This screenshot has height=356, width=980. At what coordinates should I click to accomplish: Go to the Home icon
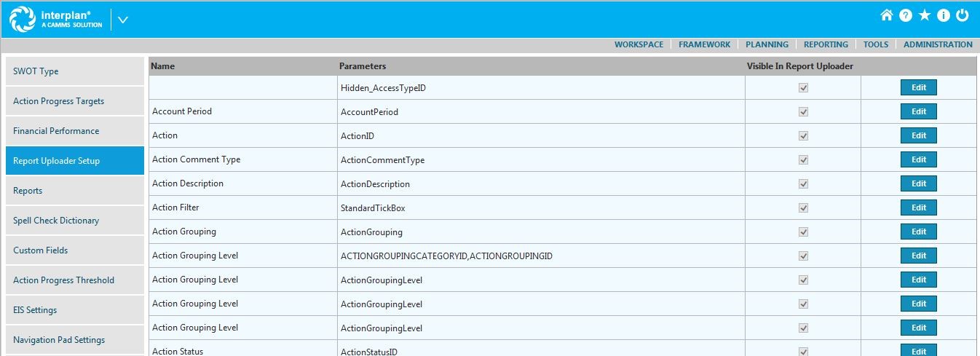point(886,15)
